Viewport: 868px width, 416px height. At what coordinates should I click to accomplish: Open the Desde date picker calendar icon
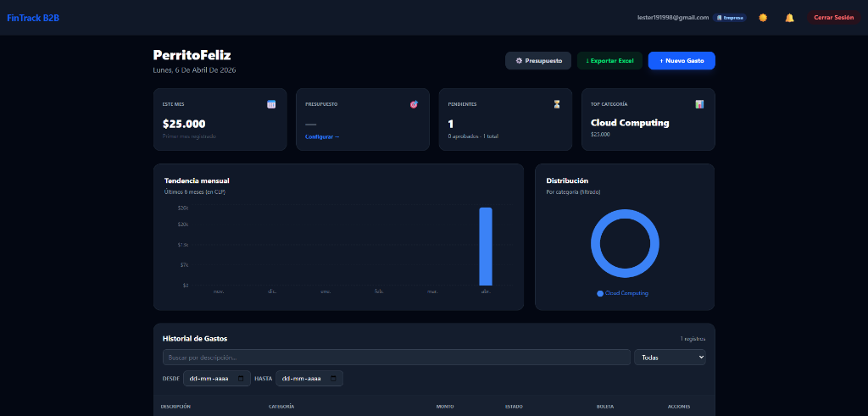(x=241, y=379)
